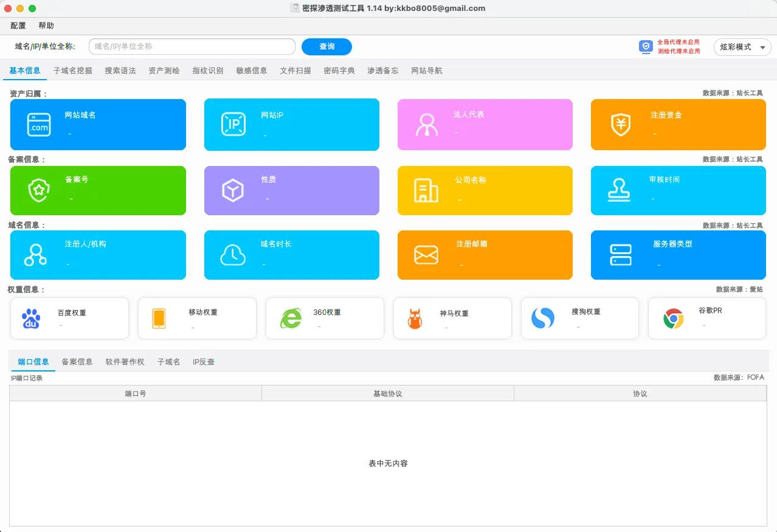Click the 谷歌PR label

point(710,311)
